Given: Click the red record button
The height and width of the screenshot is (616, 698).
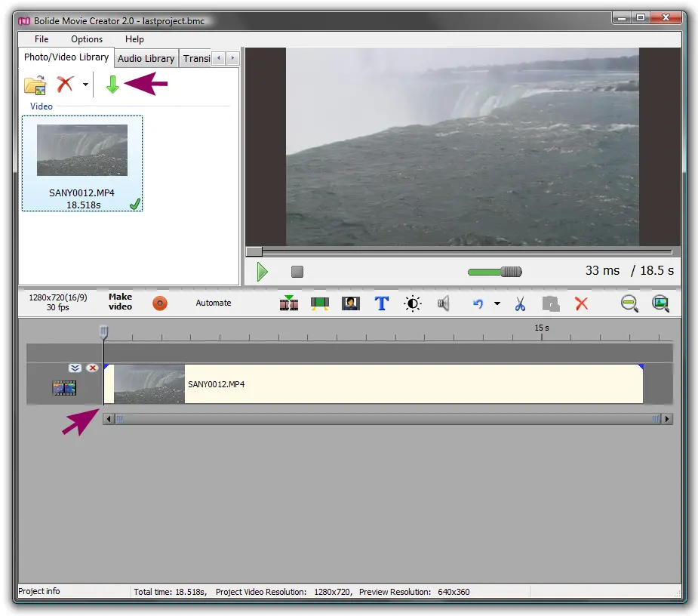Looking at the screenshot, I should [x=159, y=303].
